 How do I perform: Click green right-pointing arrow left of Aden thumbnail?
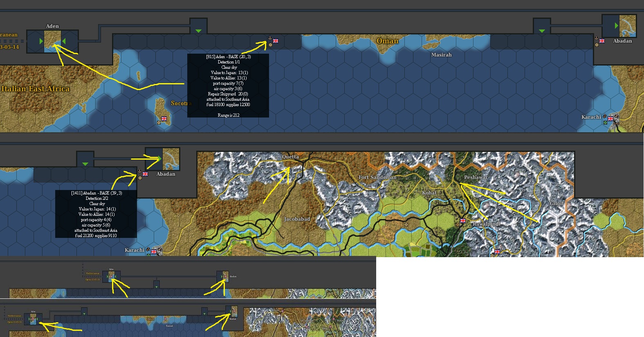[x=41, y=41]
